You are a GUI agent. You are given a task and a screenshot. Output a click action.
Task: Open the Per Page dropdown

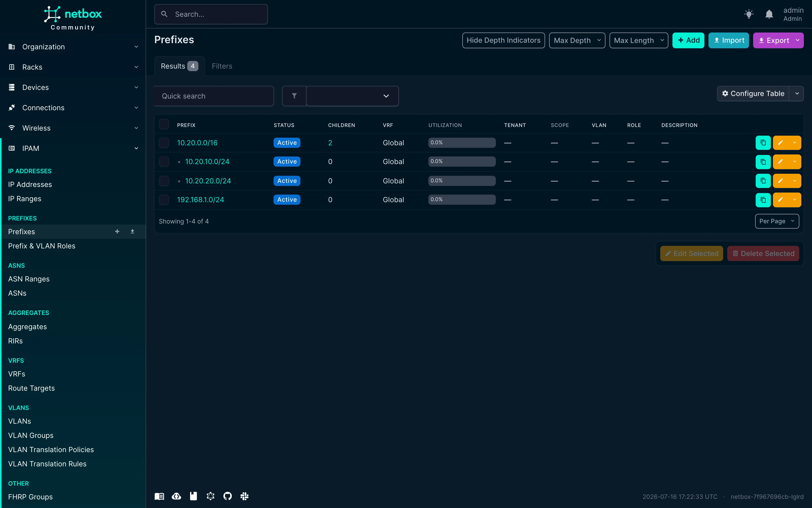click(x=777, y=221)
